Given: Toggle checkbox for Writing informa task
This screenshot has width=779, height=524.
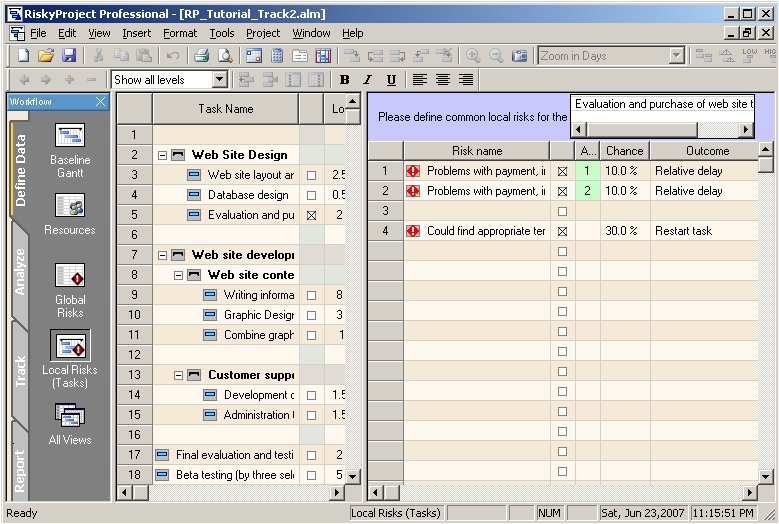Looking at the screenshot, I should [312, 296].
